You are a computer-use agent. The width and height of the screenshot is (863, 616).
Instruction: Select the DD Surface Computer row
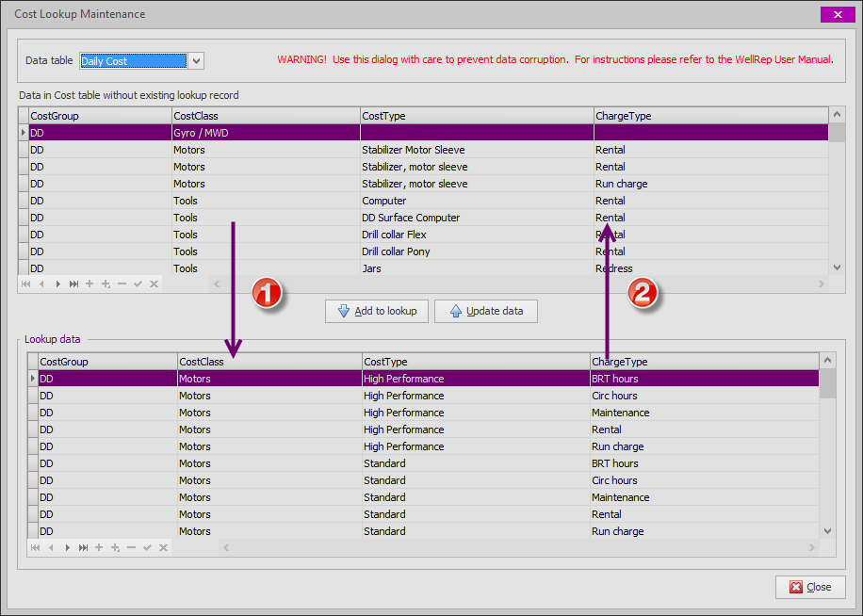pos(410,218)
